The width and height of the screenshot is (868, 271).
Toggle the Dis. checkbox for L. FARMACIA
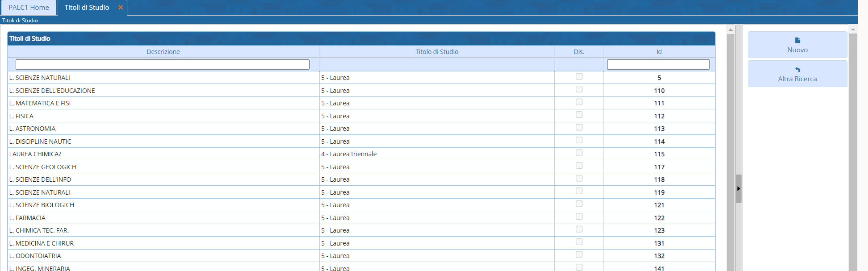[x=579, y=217]
